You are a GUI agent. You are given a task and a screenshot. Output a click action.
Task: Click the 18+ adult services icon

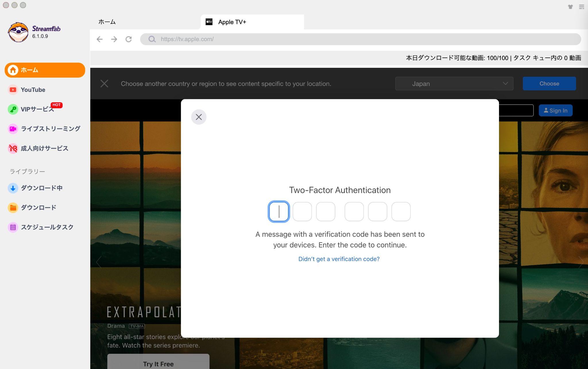point(13,148)
